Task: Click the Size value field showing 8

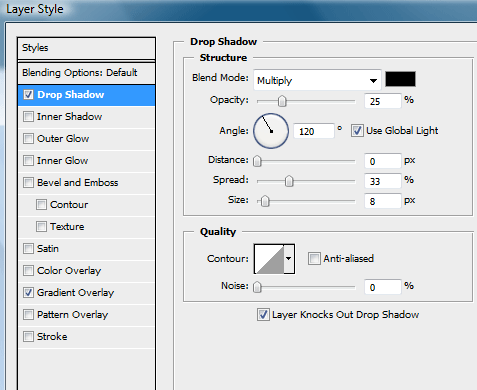Action: pos(383,201)
